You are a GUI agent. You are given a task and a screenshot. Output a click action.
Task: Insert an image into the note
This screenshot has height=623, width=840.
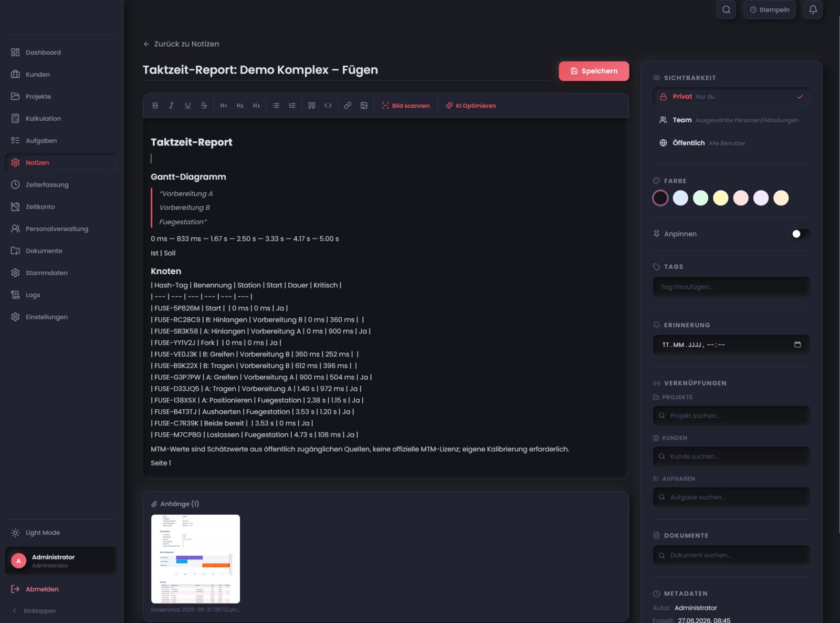coord(364,106)
